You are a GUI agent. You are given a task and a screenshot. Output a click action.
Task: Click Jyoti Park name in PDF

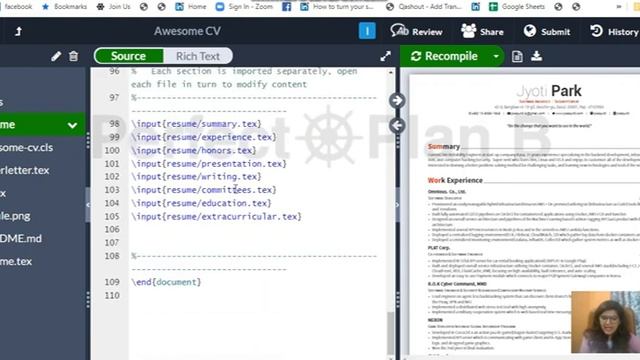(x=549, y=91)
